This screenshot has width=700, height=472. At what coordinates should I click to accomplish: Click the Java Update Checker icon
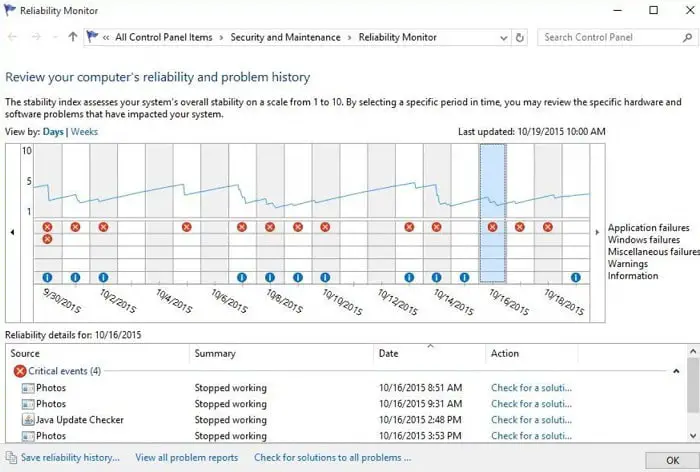click(28, 420)
